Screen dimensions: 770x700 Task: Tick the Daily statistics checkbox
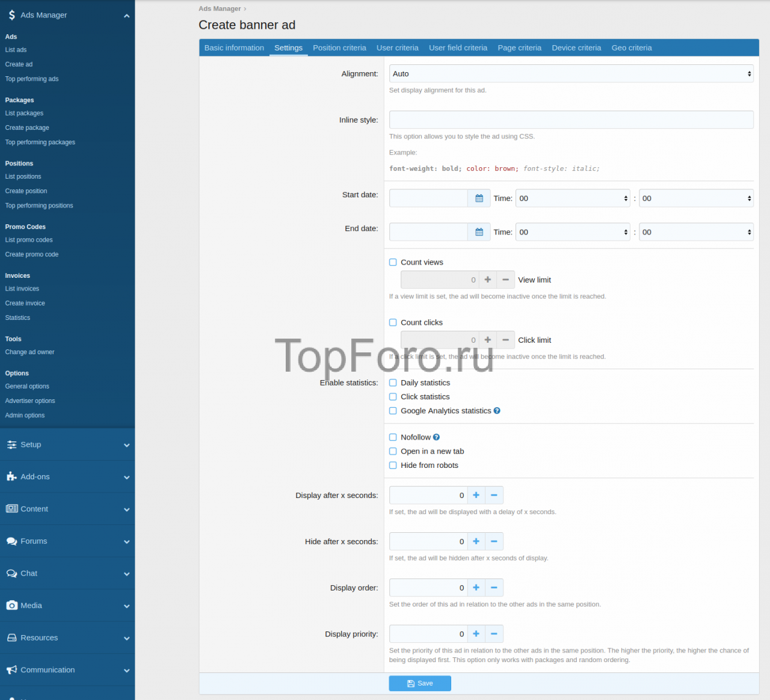click(393, 382)
